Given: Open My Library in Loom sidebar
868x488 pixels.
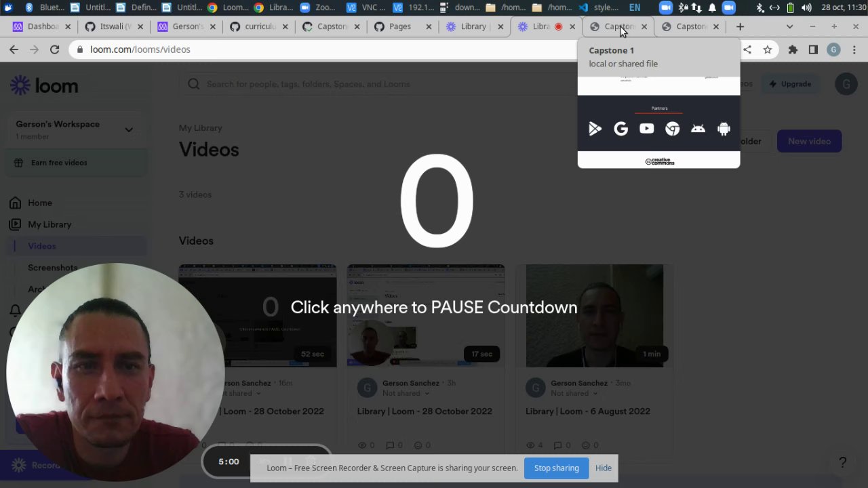Looking at the screenshot, I should 50,224.
